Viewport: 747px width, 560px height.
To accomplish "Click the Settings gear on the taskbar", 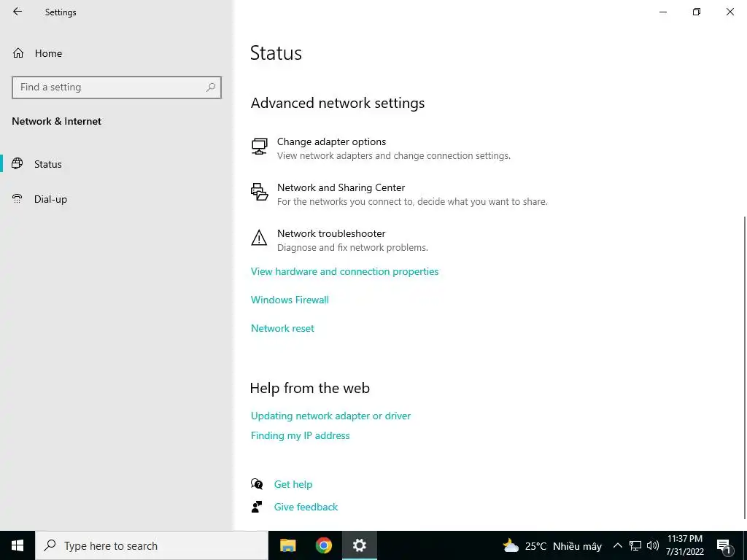I will (360, 545).
